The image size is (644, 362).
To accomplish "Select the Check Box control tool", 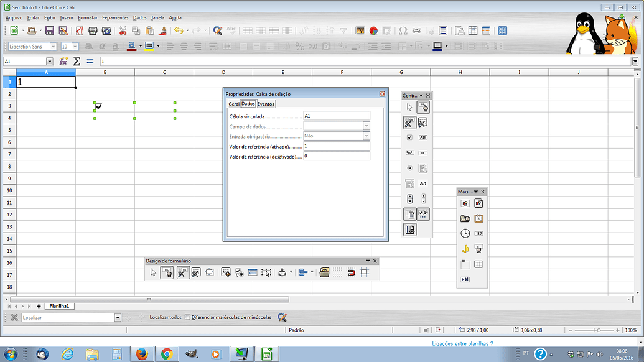I will pyautogui.click(x=409, y=139).
